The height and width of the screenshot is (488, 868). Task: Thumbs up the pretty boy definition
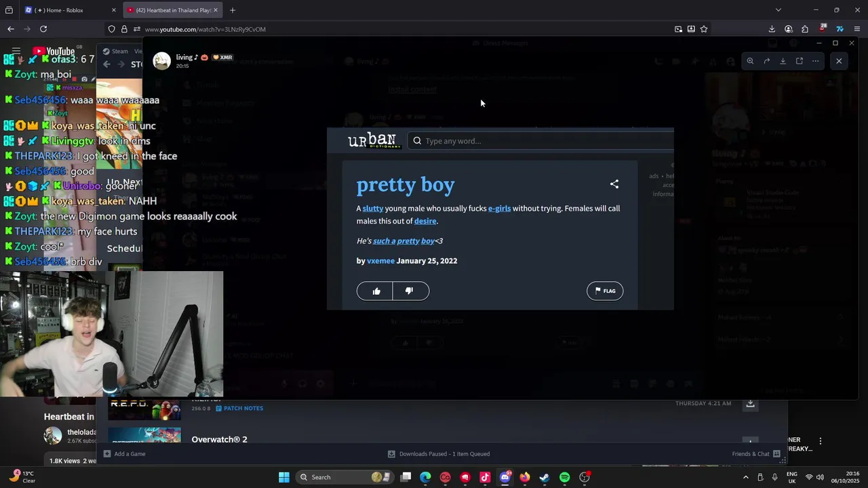click(376, 291)
